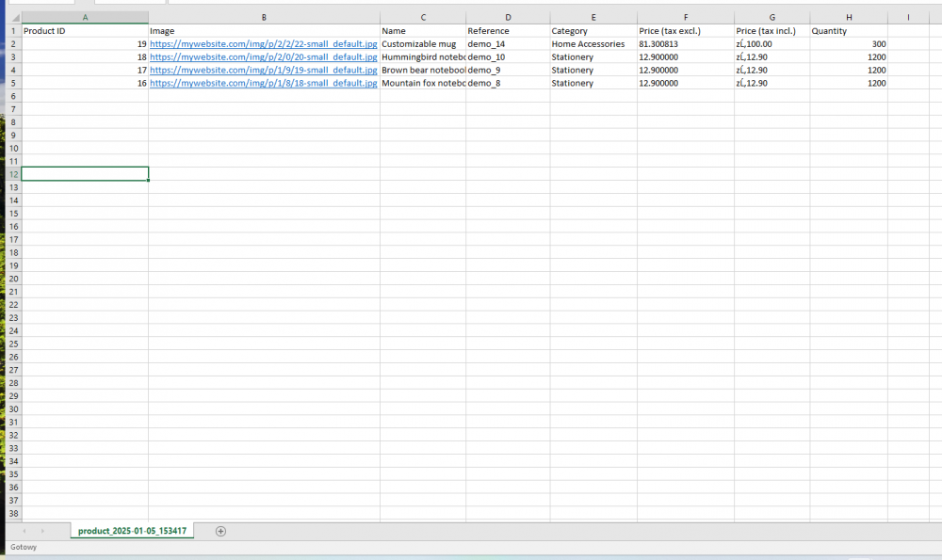Select column A header
The image size is (942, 560).
(x=85, y=17)
